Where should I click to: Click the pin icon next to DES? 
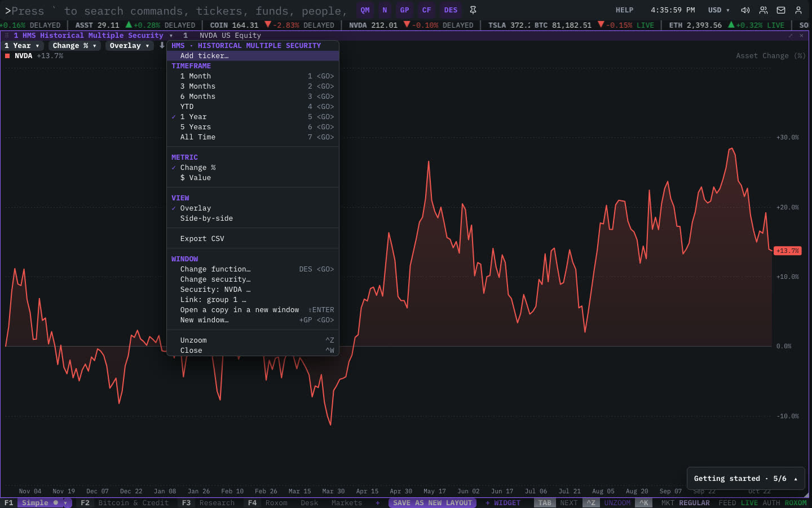tap(473, 10)
